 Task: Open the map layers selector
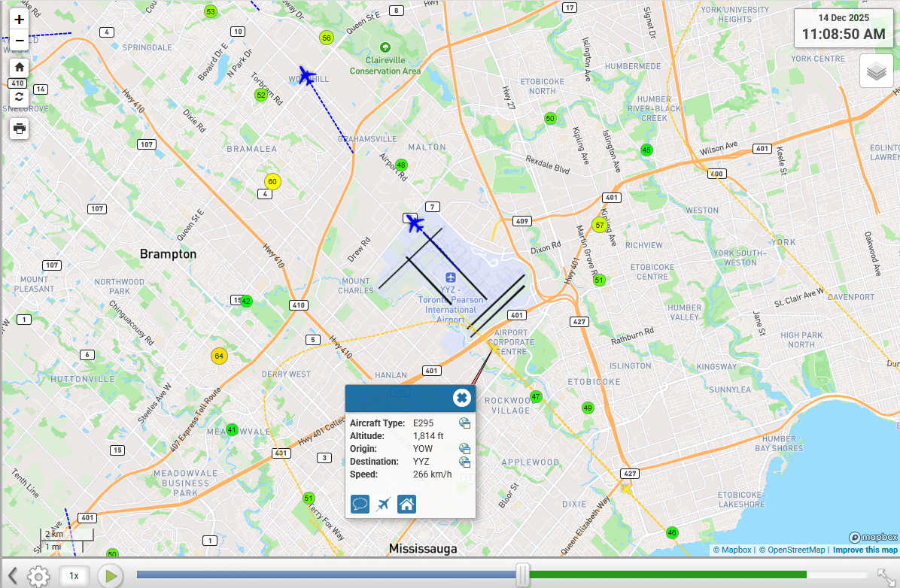[x=876, y=71]
